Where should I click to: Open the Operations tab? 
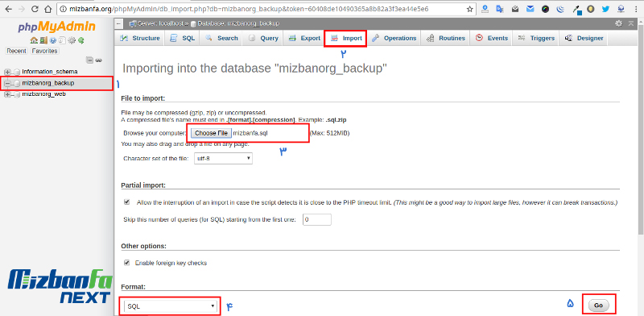point(394,38)
